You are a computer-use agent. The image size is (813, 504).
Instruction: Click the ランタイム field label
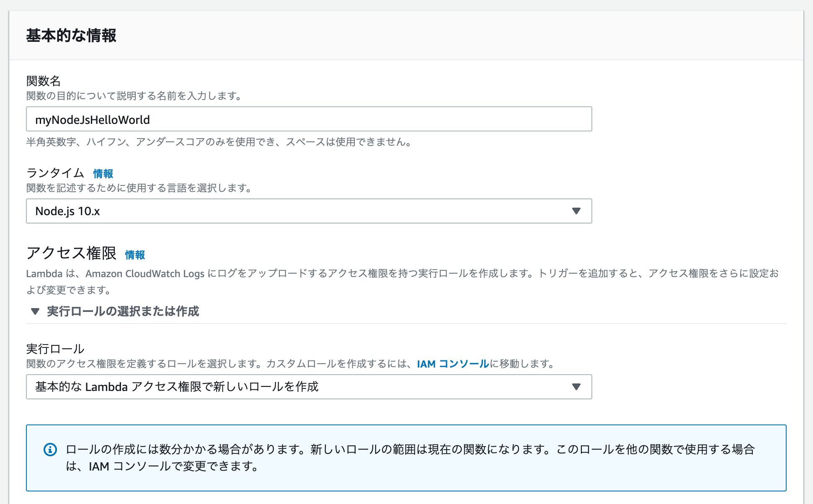(55, 173)
